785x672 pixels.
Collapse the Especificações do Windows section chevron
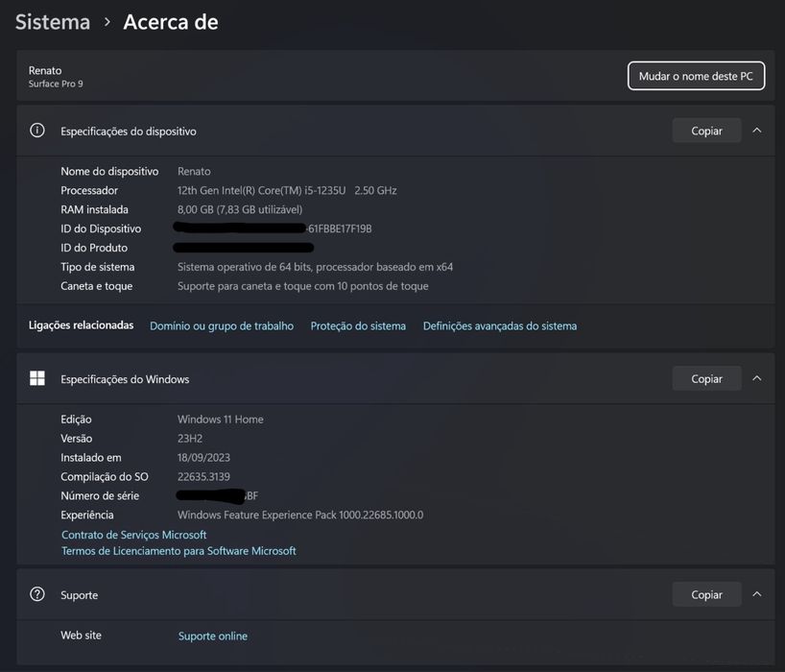click(x=757, y=378)
